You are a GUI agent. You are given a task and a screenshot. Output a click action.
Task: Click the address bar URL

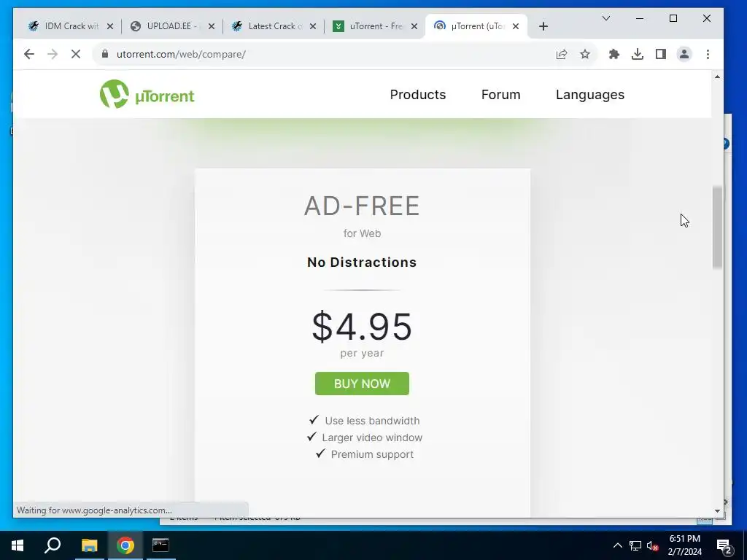[181, 54]
